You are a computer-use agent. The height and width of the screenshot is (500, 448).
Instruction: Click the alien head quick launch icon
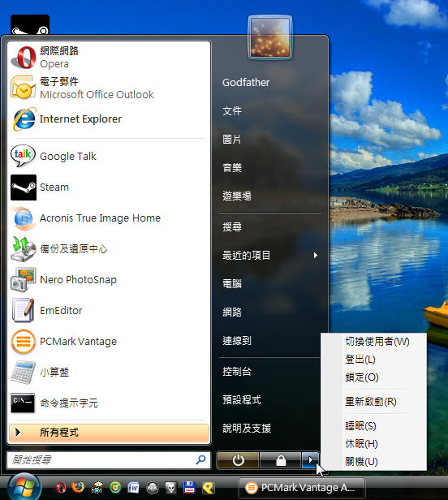coord(171,488)
